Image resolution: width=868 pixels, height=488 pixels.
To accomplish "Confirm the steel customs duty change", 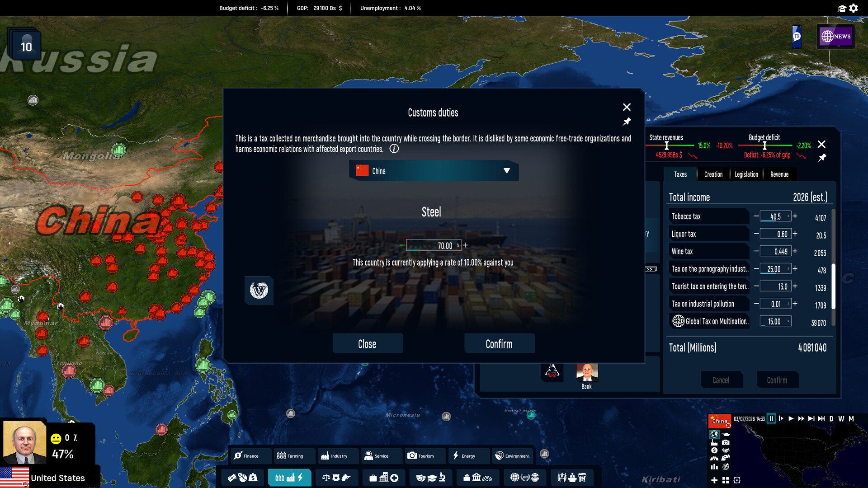I will [499, 343].
